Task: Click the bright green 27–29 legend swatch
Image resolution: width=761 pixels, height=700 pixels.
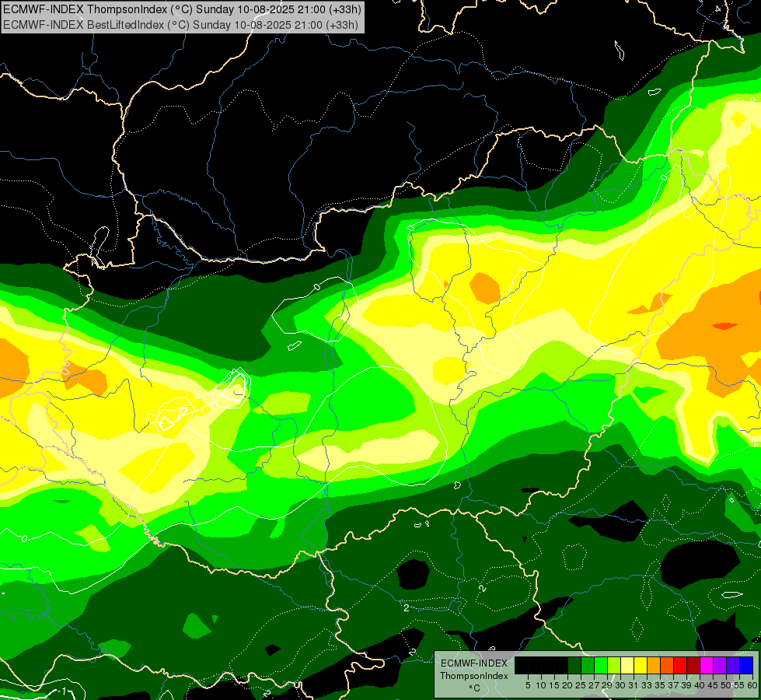Action: tap(601, 665)
